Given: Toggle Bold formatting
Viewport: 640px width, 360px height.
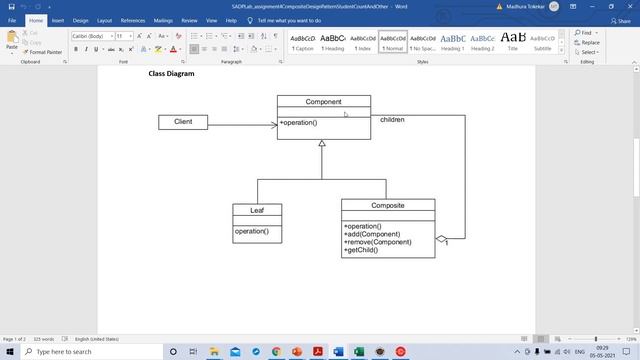Looking at the screenshot, I should click(76, 49).
